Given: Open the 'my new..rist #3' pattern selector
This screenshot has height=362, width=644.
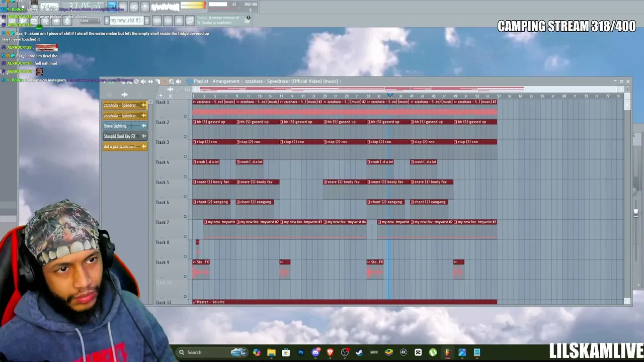Looking at the screenshot, I should (126, 21).
